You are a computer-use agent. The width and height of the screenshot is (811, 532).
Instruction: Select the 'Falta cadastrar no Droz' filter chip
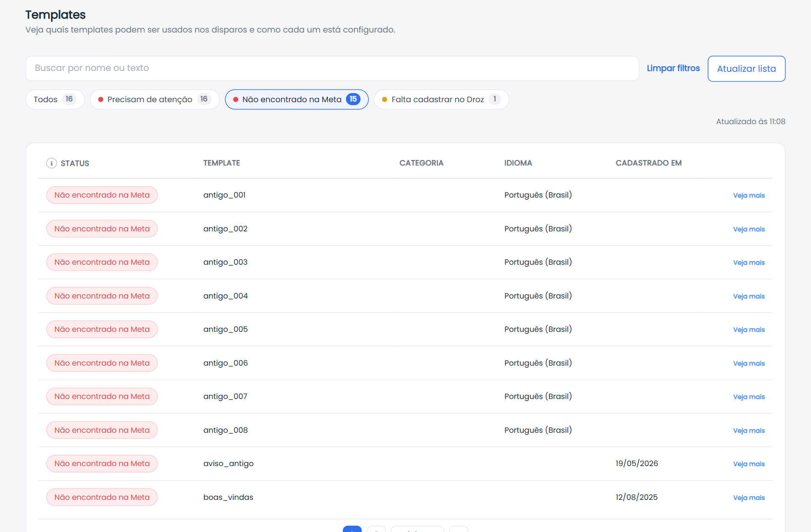[x=441, y=100]
